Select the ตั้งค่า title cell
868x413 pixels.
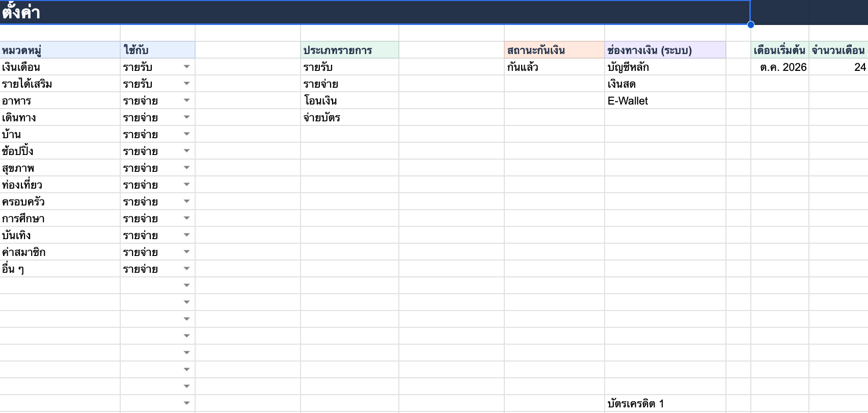coord(375,12)
